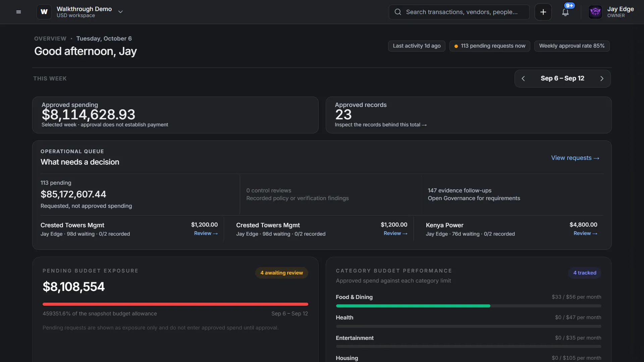Viewport: 644px width, 362px height.
Task: Click Food & Dining green progress bar
Action: point(413,306)
